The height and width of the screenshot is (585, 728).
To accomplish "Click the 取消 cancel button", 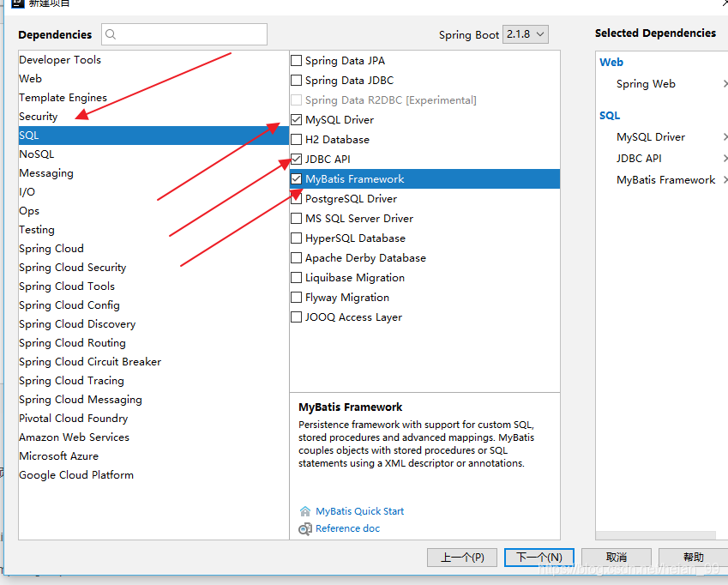I will (616, 558).
